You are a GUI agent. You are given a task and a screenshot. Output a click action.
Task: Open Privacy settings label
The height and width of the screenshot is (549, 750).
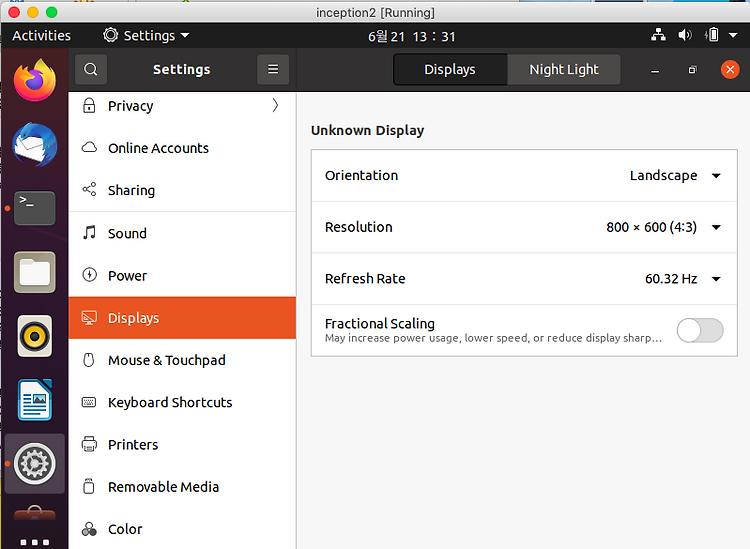131,106
